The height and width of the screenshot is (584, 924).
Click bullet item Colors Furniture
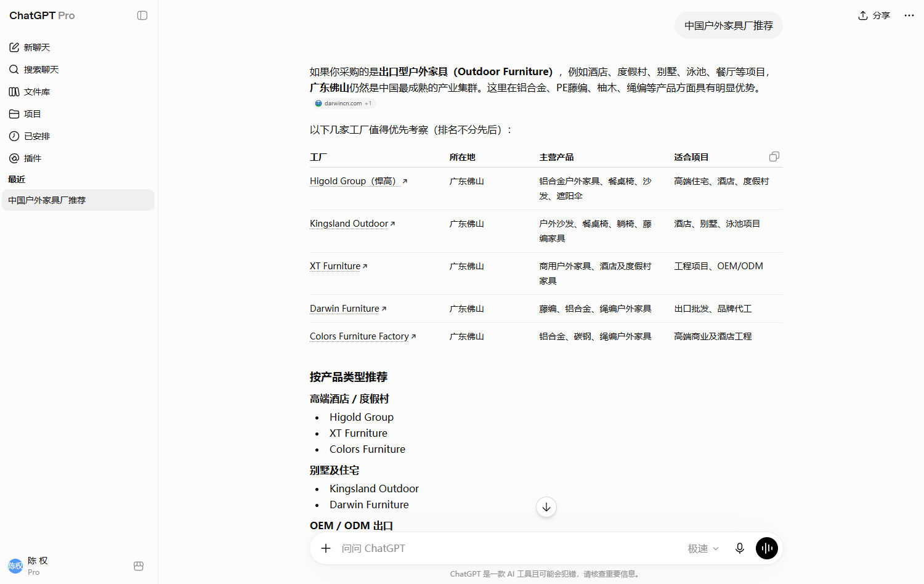367,449
